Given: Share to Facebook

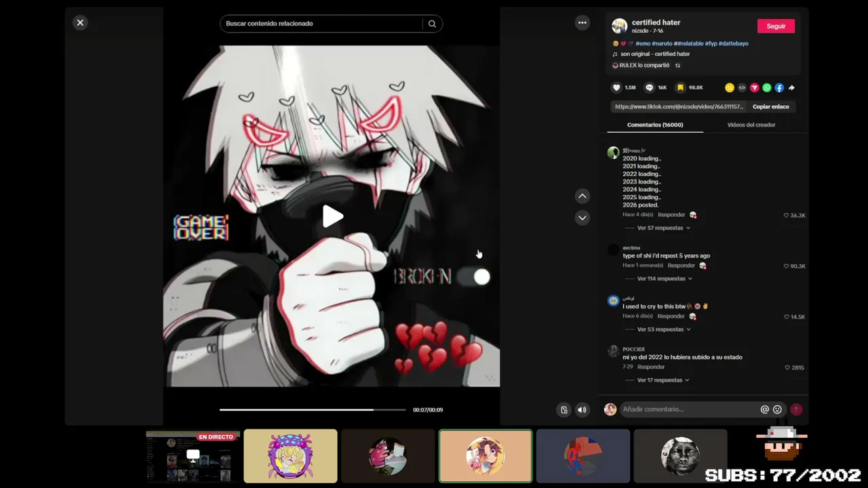Looking at the screenshot, I should [779, 87].
